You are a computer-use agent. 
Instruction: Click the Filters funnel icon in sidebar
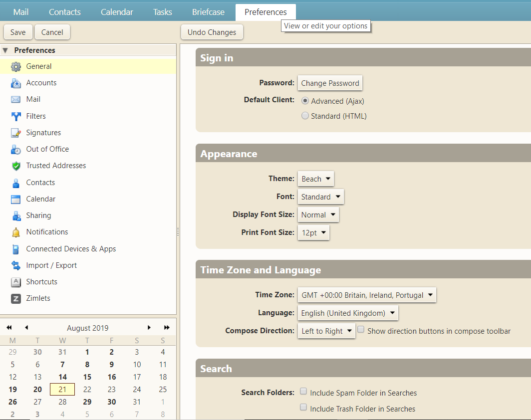point(16,116)
